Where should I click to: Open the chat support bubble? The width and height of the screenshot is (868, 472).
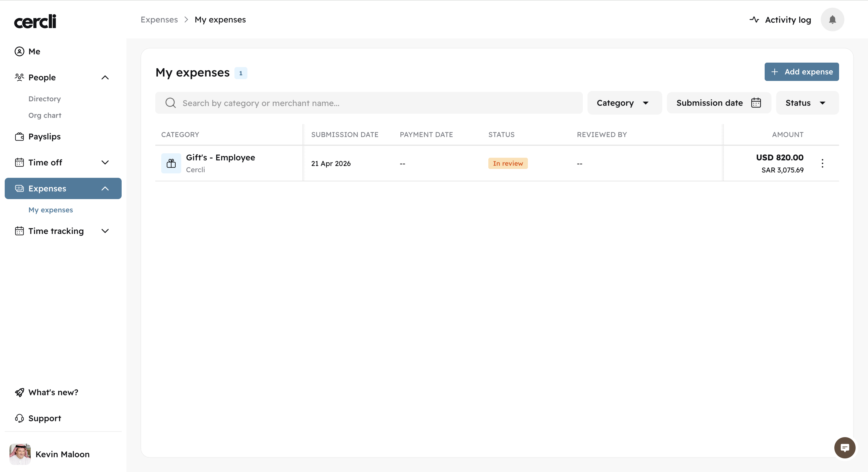point(844,447)
